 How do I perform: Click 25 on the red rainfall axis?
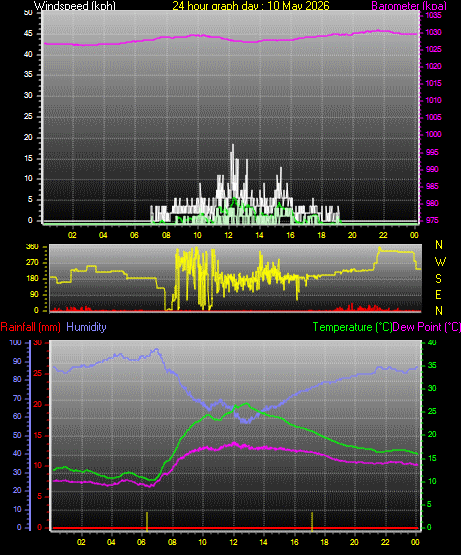coord(37,373)
